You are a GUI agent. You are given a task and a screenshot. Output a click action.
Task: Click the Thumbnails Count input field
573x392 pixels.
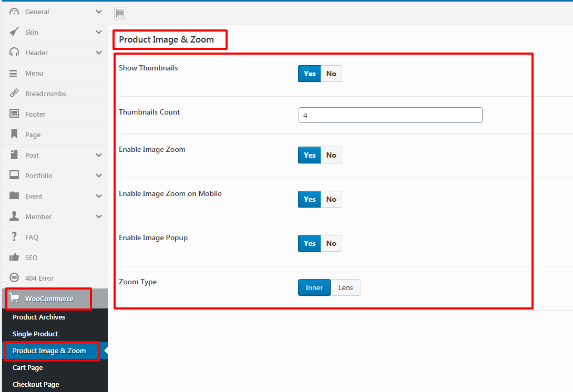tap(390, 115)
